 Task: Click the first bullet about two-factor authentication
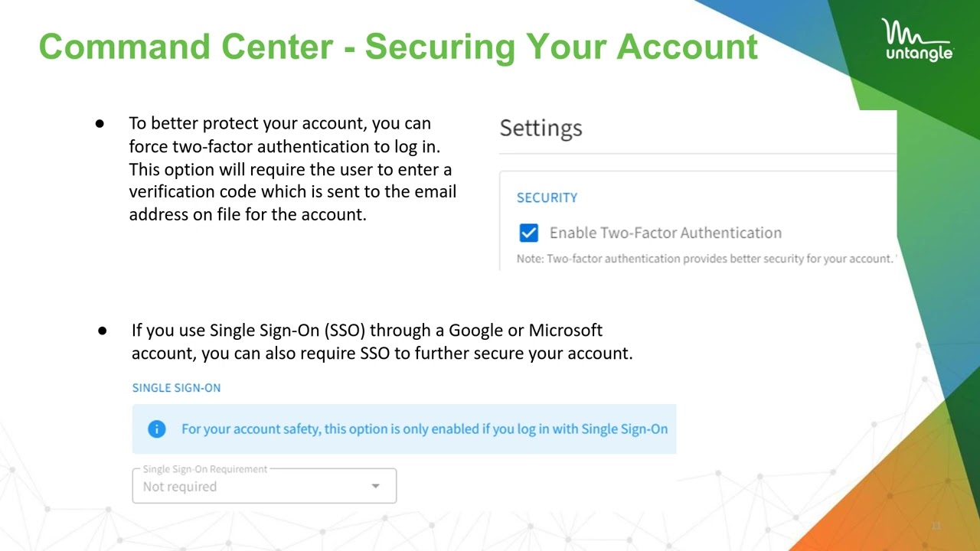pos(292,168)
